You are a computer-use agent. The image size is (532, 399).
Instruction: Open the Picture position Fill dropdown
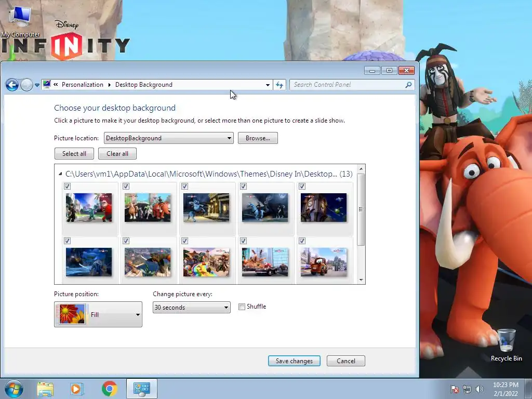coord(98,314)
